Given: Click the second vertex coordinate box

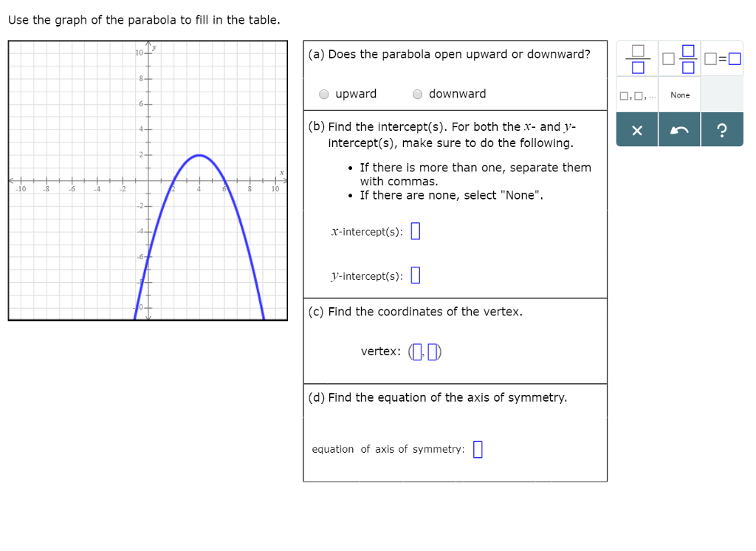Looking at the screenshot, I should [434, 352].
